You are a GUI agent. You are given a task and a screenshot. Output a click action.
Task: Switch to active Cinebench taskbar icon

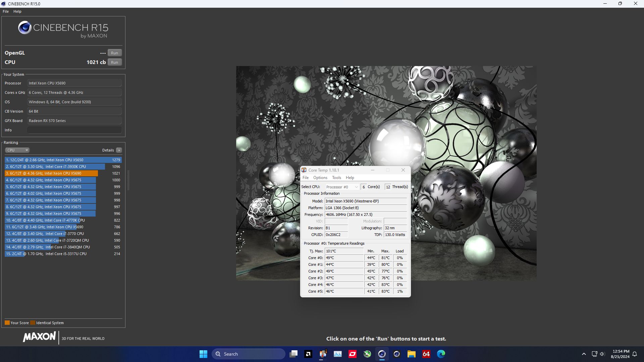(382, 354)
